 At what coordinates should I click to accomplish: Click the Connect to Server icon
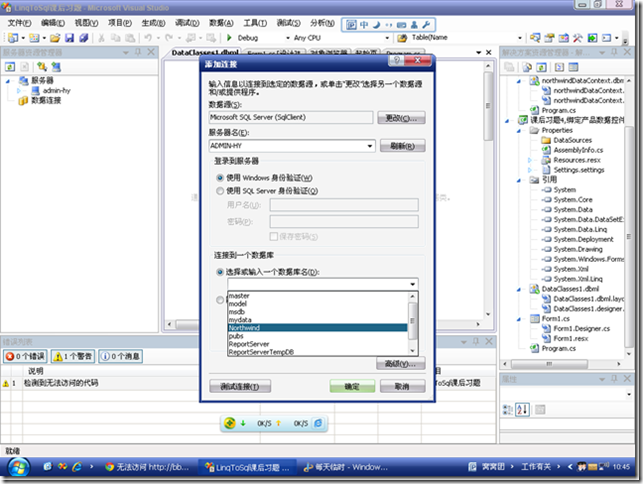[x=56, y=66]
